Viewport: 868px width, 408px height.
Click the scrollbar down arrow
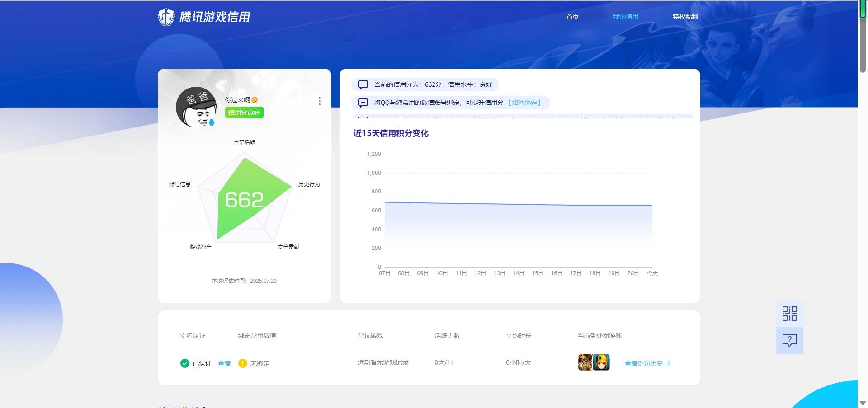863,403
